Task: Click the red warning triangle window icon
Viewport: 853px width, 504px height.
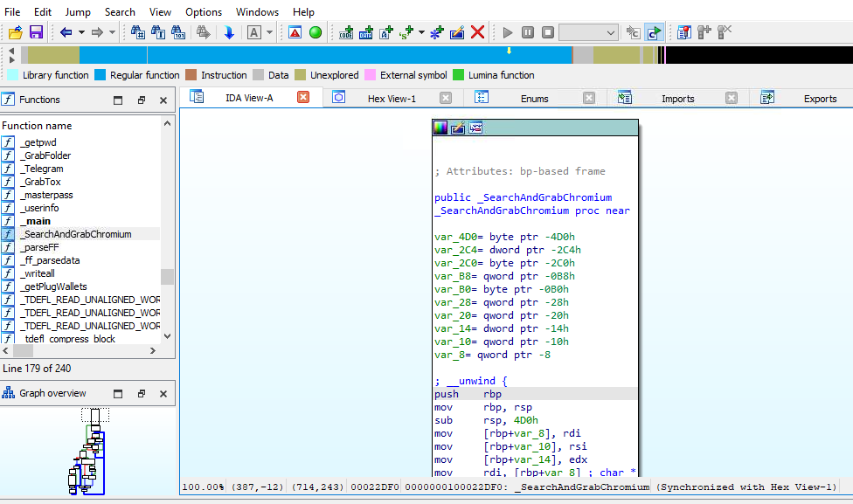Action: (295, 32)
